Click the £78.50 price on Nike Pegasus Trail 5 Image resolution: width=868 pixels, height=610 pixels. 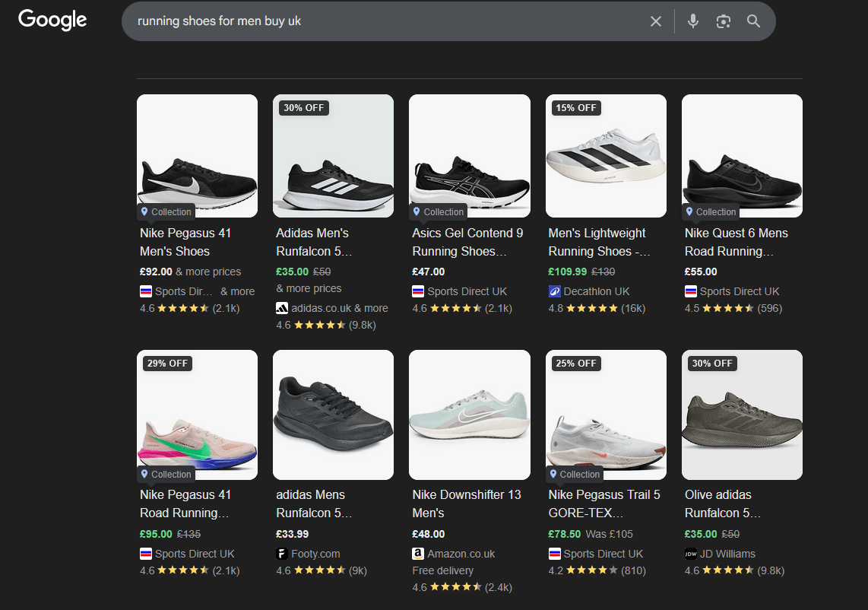click(x=565, y=534)
